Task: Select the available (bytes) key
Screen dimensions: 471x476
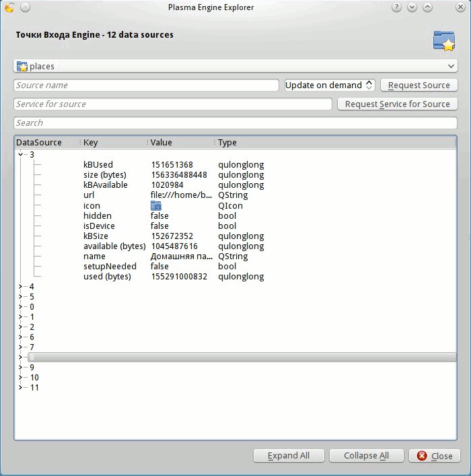Action: pos(114,246)
